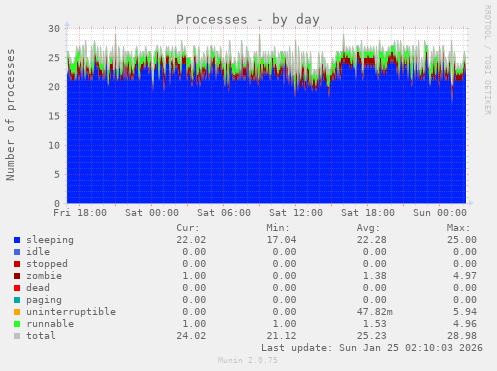Click the stopped legend color swatch

click(x=17, y=264)
